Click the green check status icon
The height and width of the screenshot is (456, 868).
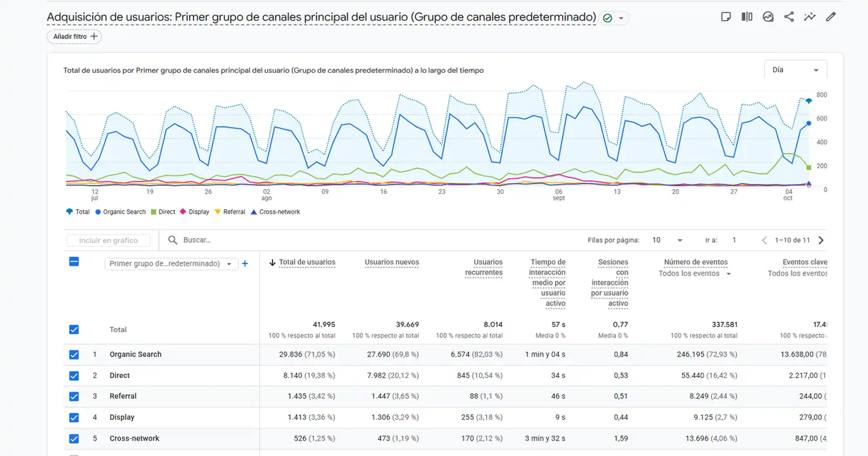pos(608,18)
